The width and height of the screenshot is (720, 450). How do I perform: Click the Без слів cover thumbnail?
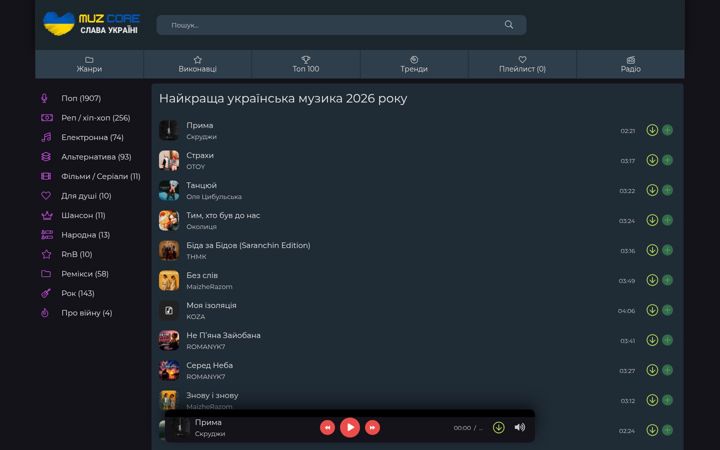(169, 281)
